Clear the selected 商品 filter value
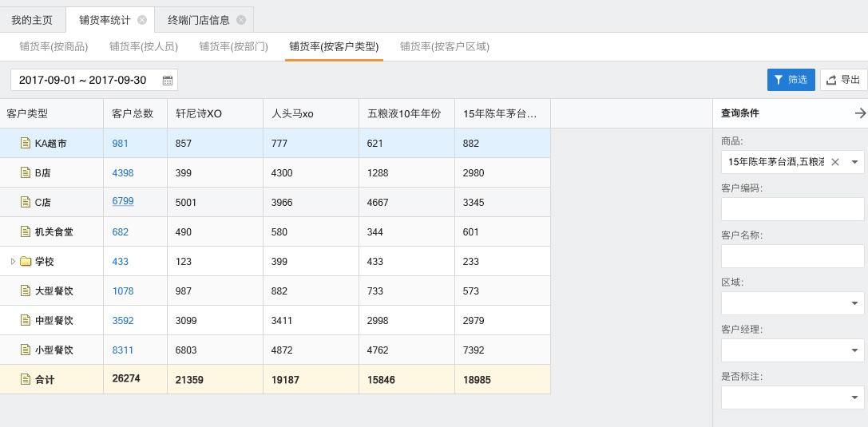 pos(835,162)
